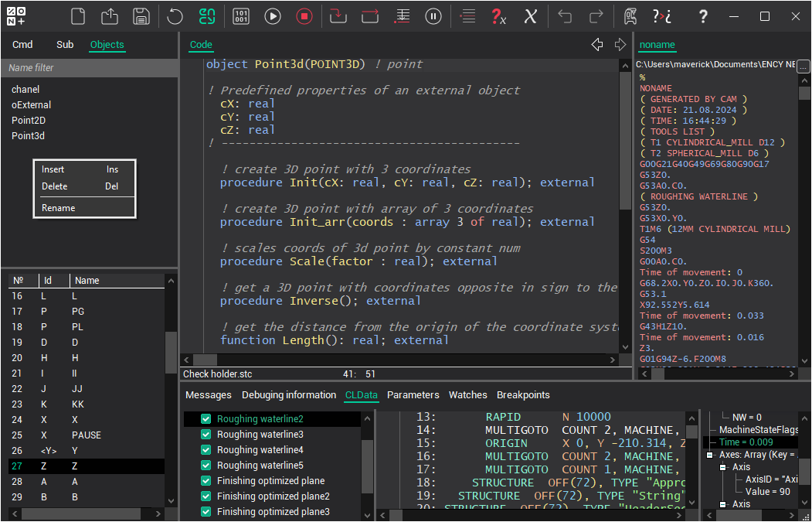Create a new file from the toolbar

77,16
